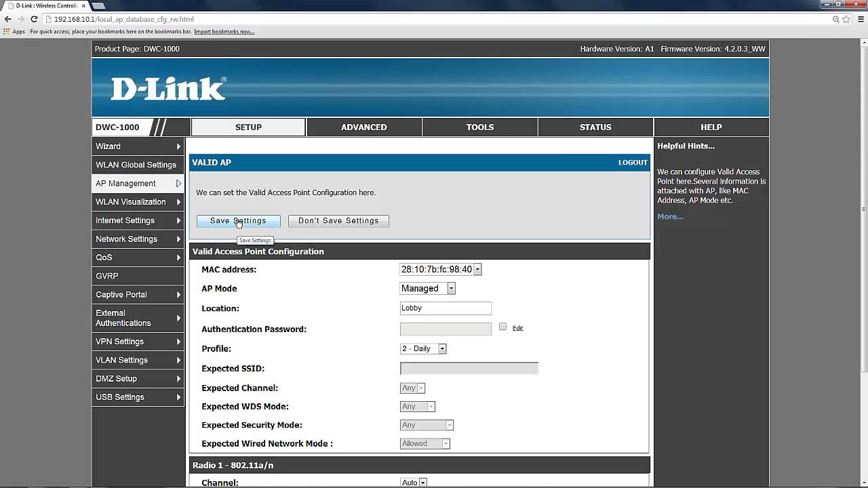The image size is (868, 488).
Task: Open External Authentications sidebar item
Action: click(x=138, y=318)
